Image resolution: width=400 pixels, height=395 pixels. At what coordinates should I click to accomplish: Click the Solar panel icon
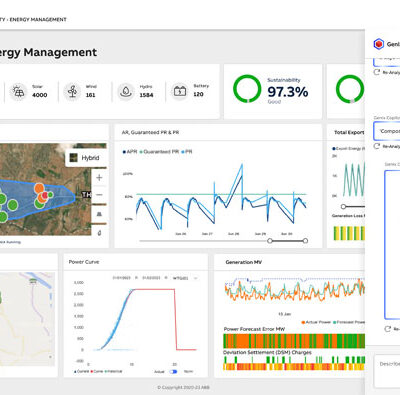(18, 91)
